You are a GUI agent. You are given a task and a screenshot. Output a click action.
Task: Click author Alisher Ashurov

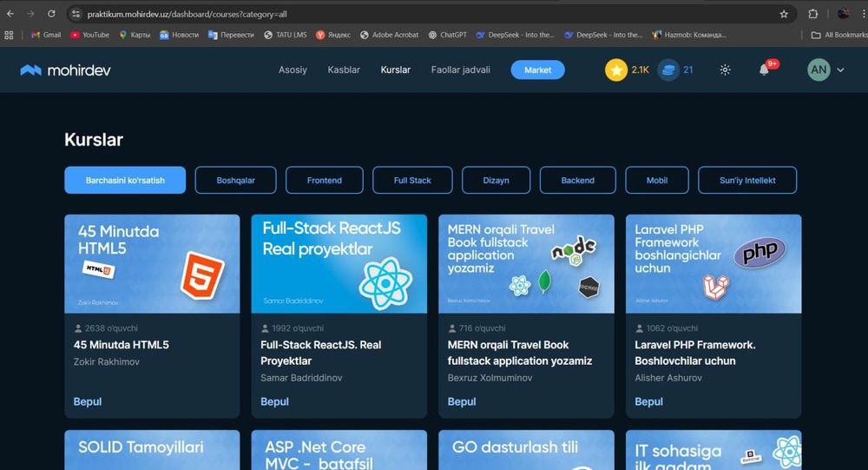click(x=668, y=378)
